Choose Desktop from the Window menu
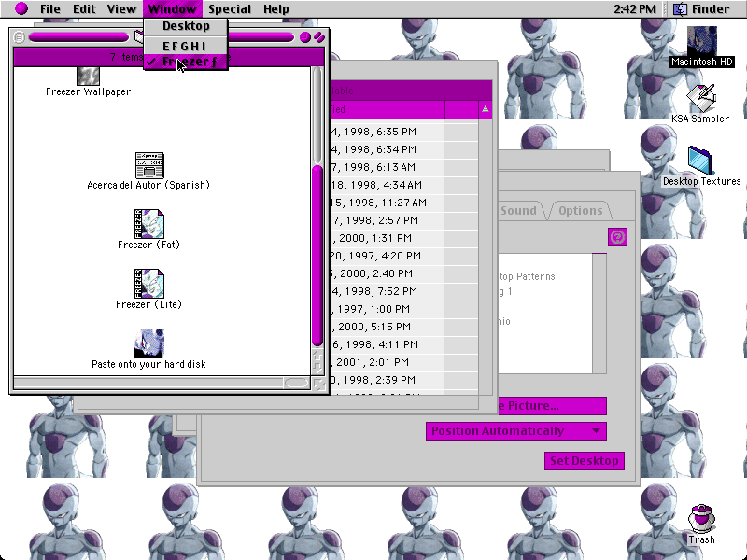Image resolution: width=747 pixels, height=560 pixels. (x=186, y=26)
